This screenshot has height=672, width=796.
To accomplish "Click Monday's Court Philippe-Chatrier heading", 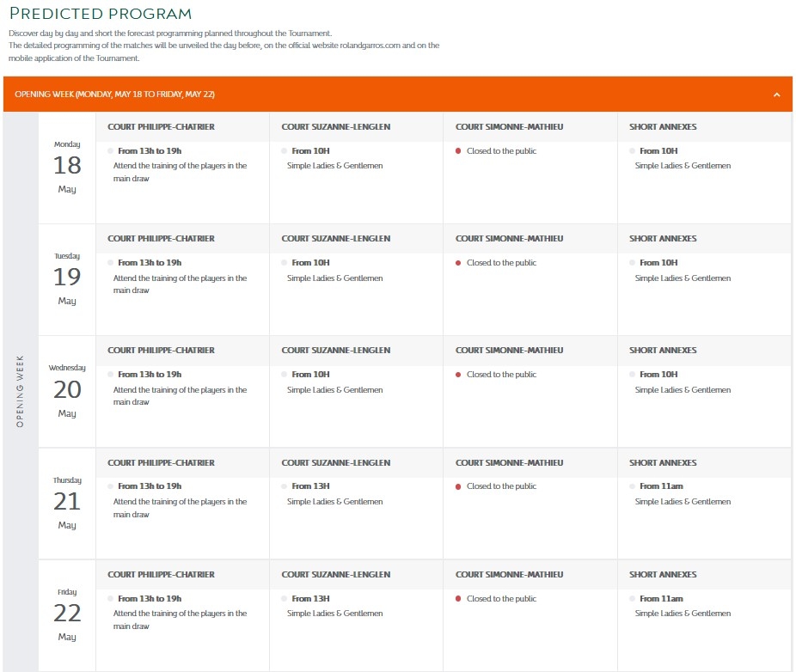I will pyautogui.click(x=161, y=127).
